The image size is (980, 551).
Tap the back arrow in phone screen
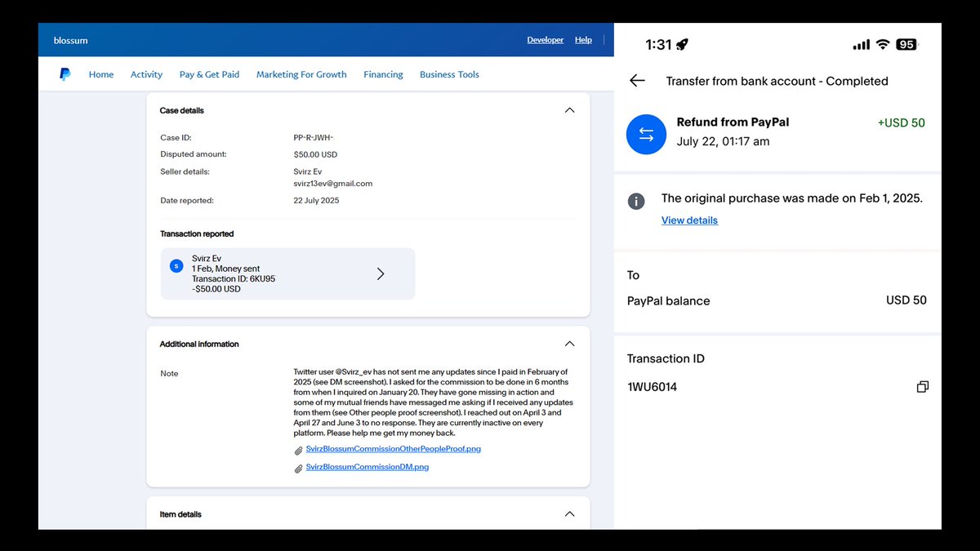coord(637,81)
